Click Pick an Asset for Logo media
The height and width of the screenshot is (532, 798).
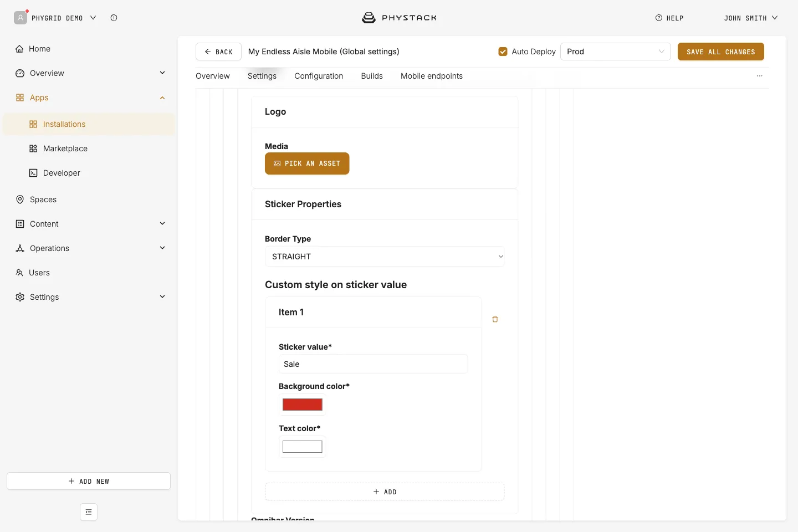point(307,163)
